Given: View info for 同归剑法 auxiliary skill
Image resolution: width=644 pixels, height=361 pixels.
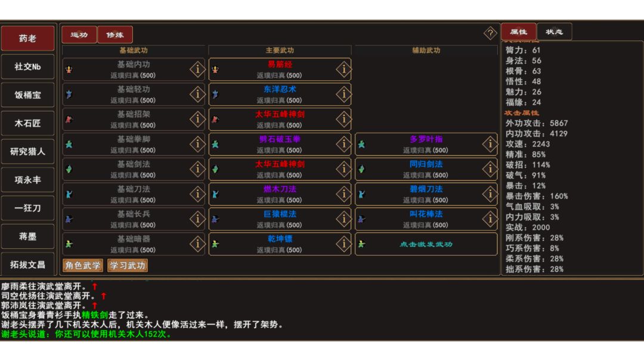Looking at the screenshot, I should click(490, 169).
